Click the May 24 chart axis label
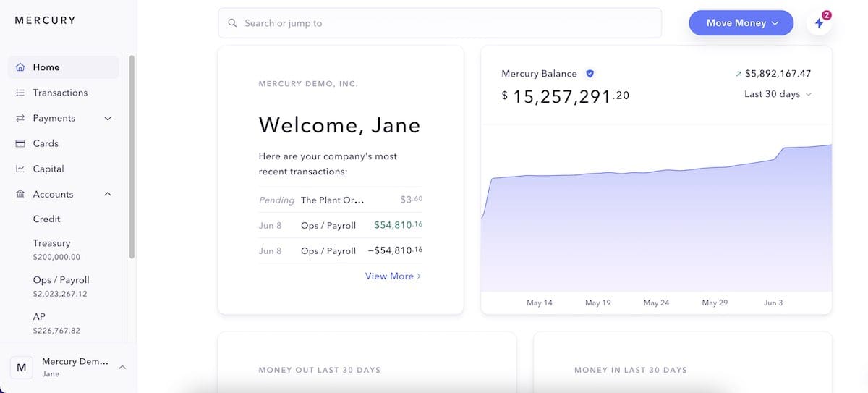This screenshot has height=393, width=868. click(656, 303)
